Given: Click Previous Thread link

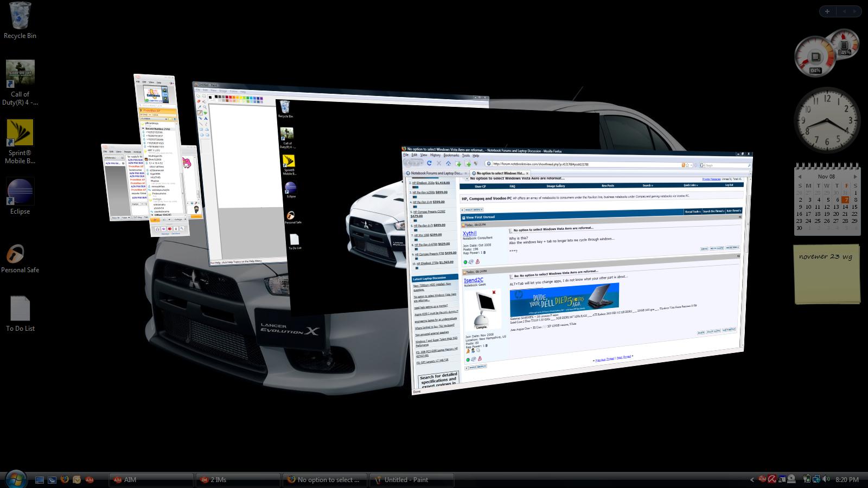Looking at the screenshot, I should (605, 359).
